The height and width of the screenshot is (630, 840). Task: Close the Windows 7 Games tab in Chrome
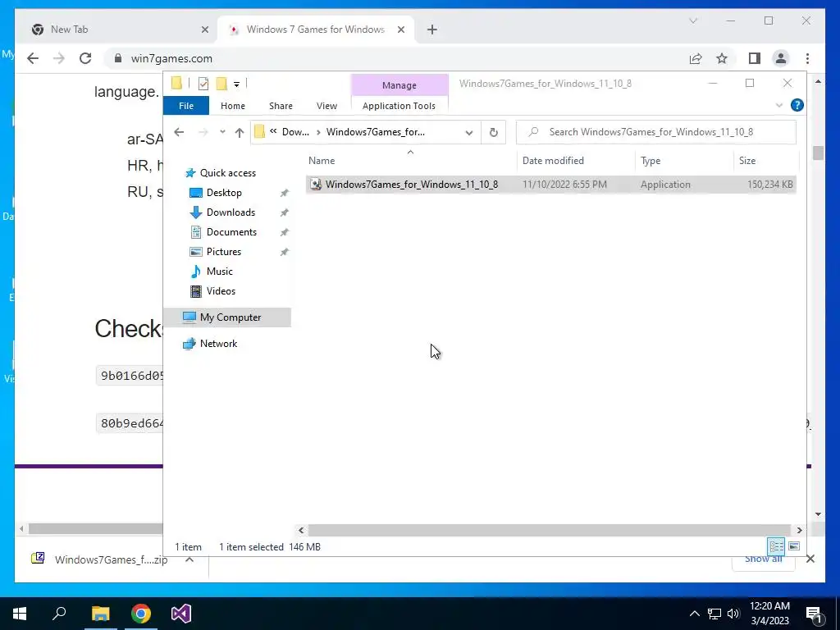click(400, 30)
